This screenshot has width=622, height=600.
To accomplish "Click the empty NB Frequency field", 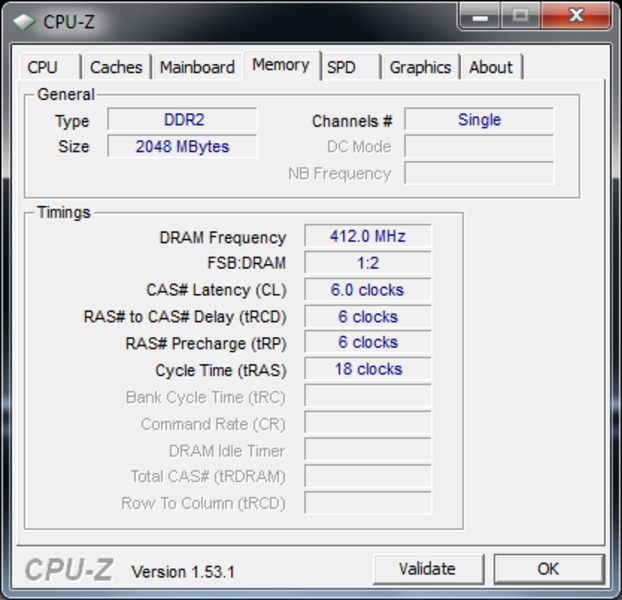I will 479,173.
